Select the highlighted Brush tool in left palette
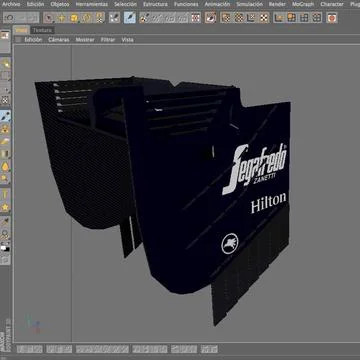The height and width of the screenshot is (360, 360). click(5, 116)
